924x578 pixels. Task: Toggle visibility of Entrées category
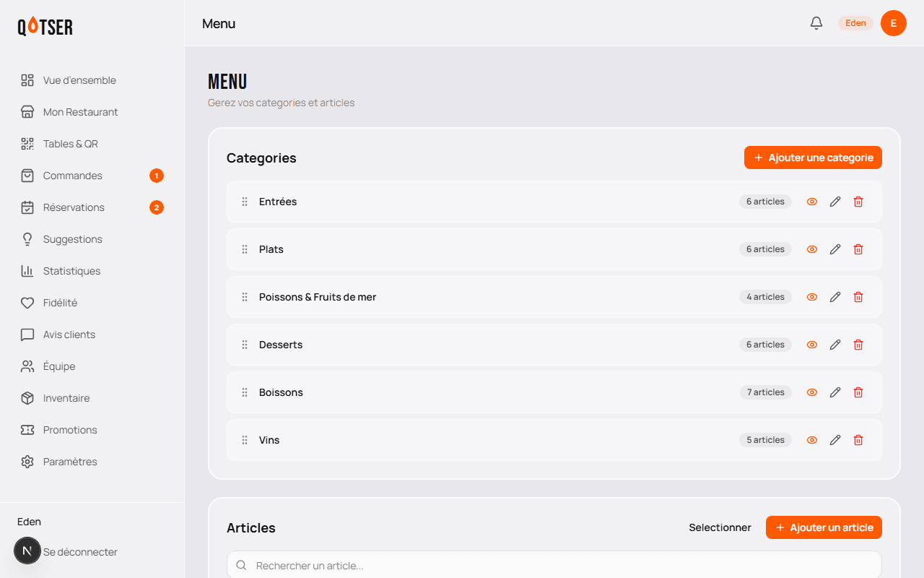(x=812, y=202)
